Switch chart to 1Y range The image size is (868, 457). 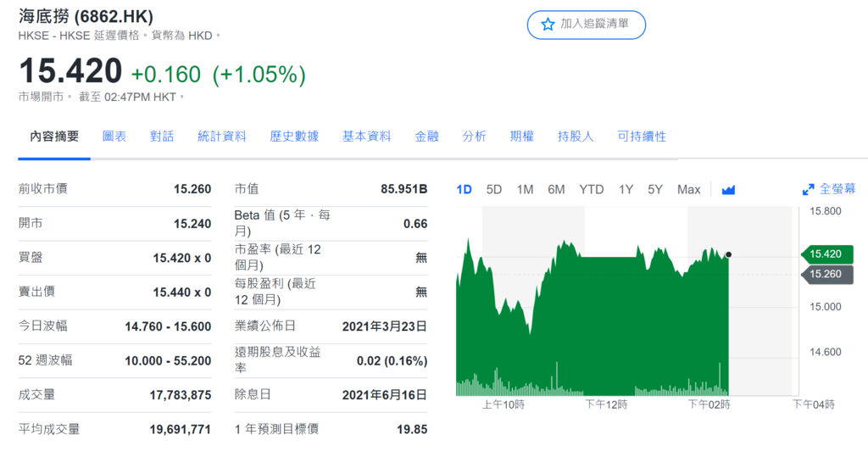(626, 190)
